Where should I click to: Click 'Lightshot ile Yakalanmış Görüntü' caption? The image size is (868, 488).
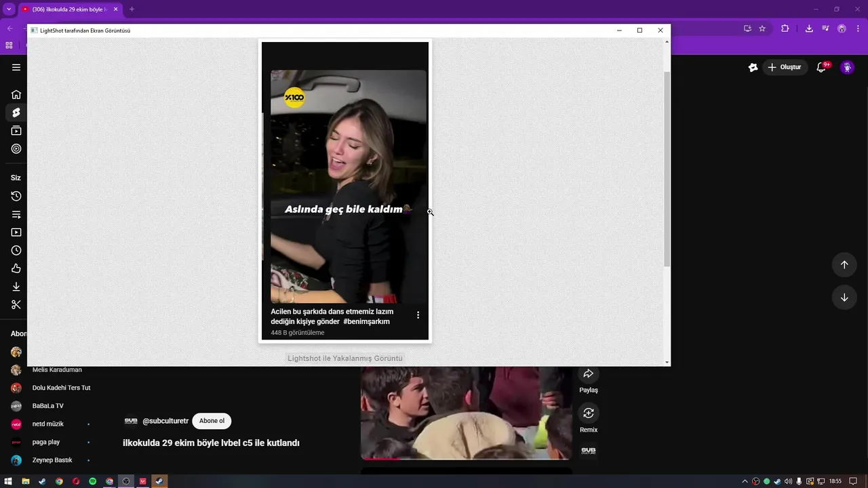pyautogui.click(x=345, y=358)
